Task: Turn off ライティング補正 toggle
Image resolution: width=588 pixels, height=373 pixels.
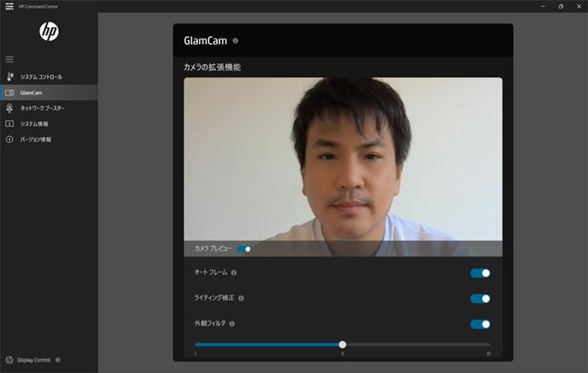Action: [480, 298]
